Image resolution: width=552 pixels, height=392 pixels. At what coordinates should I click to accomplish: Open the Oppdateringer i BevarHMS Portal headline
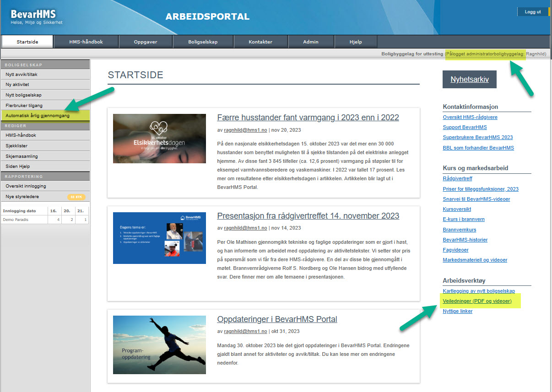click(x=277, y=319)
